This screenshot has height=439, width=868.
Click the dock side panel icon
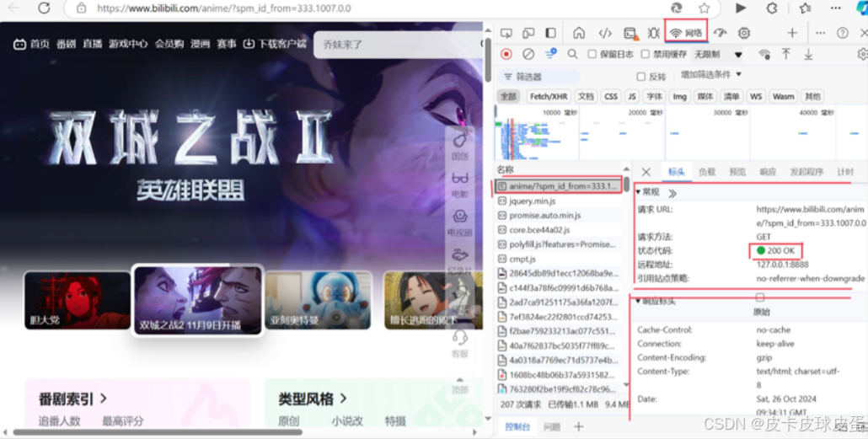550,33
